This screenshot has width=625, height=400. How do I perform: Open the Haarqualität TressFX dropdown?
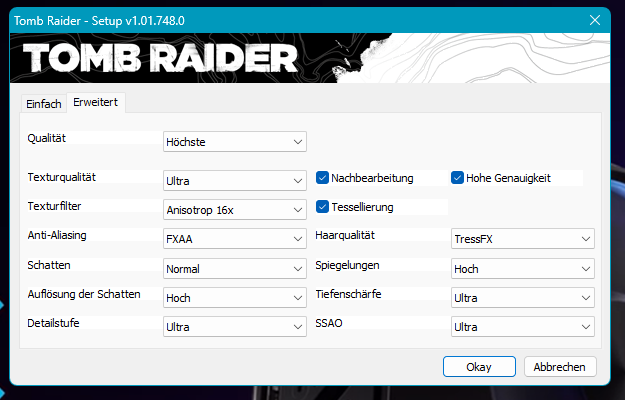click(523, 239)
